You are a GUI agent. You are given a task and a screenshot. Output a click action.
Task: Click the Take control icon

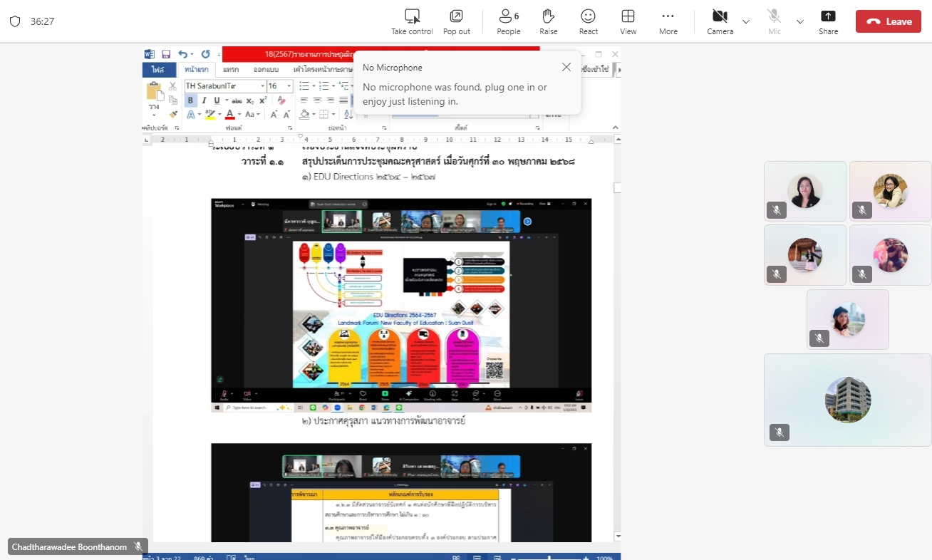tap(412, 16)
